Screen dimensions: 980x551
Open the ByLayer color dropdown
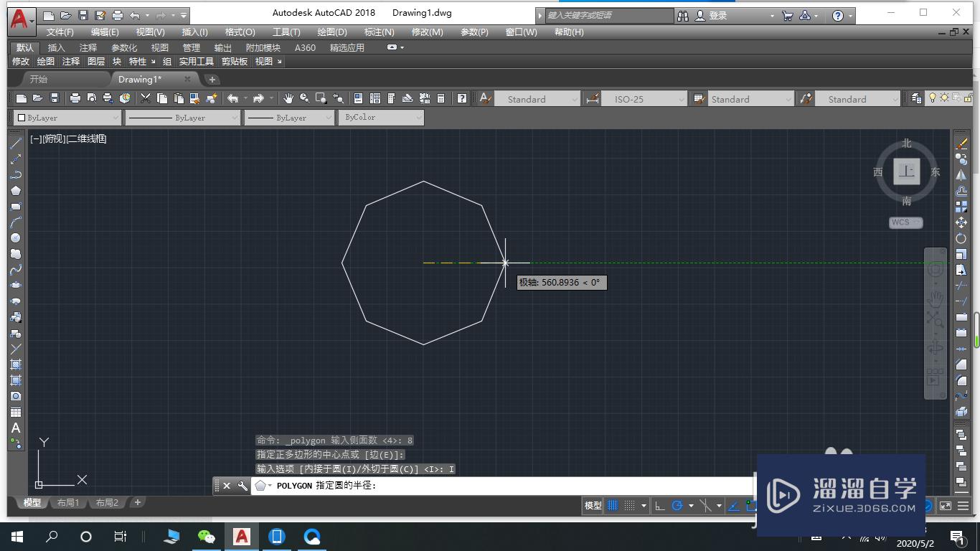coord(67,118)
